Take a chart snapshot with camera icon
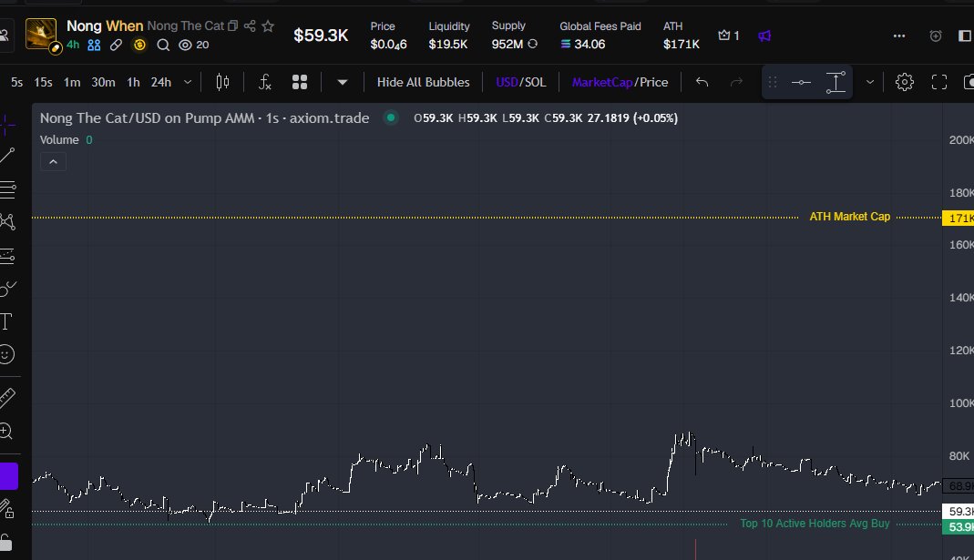 tap(969, 82)
